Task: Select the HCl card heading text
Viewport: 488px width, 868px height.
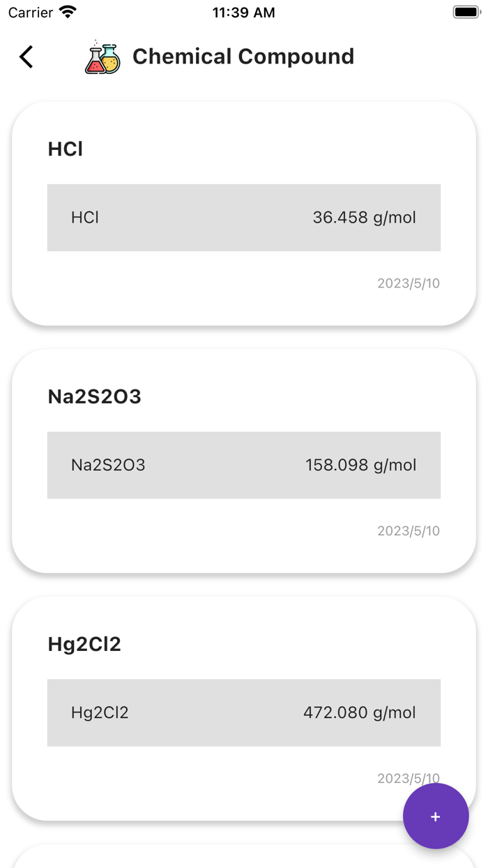Action: coord(65,149)
